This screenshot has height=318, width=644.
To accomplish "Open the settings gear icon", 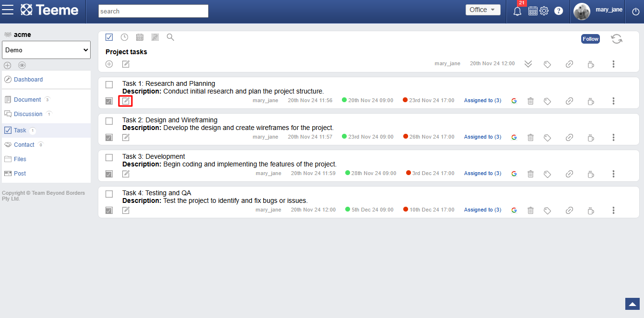I will pyautogui.click(x=544, y=11).
